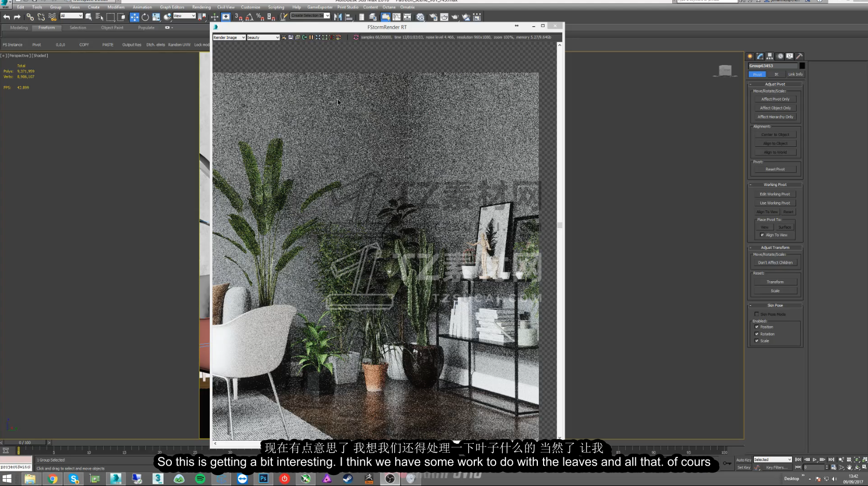Toggle Percent Snap in toolbar
The image size is (868, 486).
tap(260, 17)
